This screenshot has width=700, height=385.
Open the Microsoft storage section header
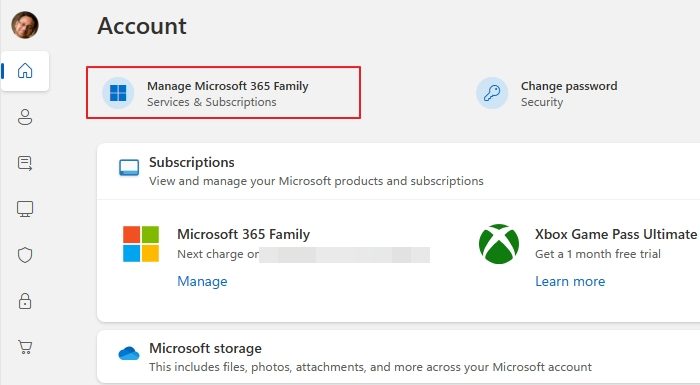(205, 348)
